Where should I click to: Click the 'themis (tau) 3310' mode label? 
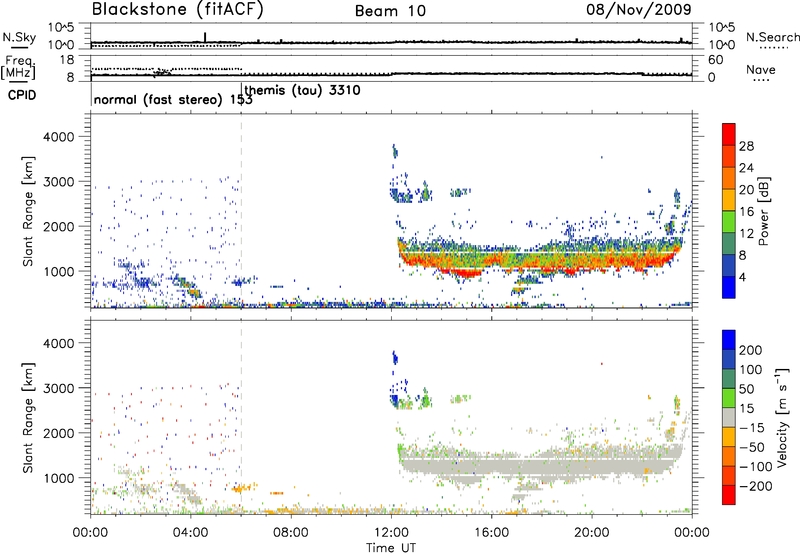(x=303, y=91)
